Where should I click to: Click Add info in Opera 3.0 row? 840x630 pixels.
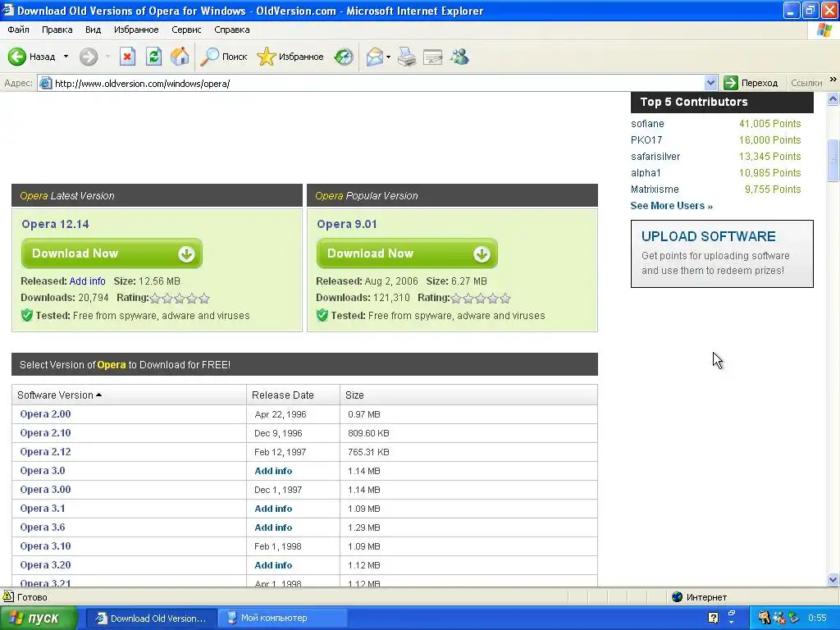coord(273,471)
